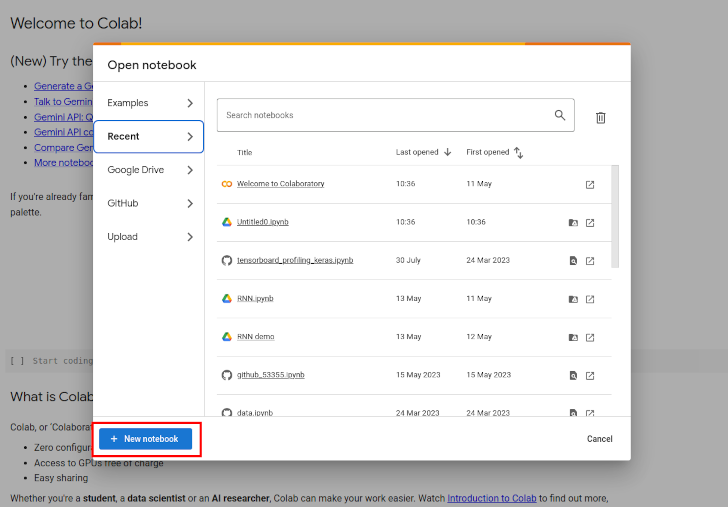View github_53355.ipynb on GitHub icon
Screen dimensions: 728x507
point(573,376)
